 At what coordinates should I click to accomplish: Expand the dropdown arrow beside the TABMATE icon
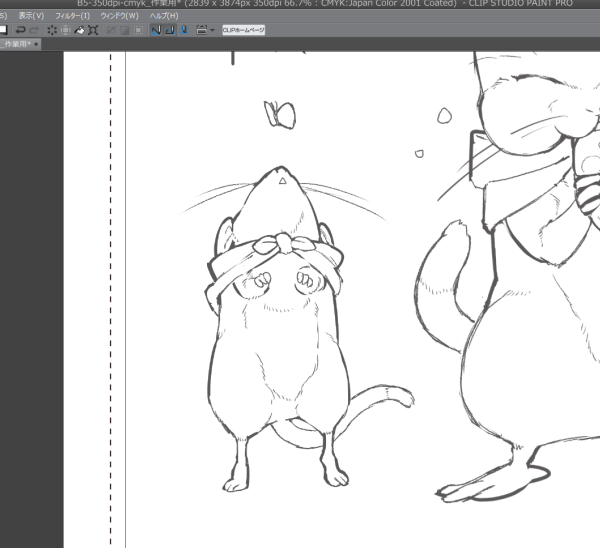(212, 30)
